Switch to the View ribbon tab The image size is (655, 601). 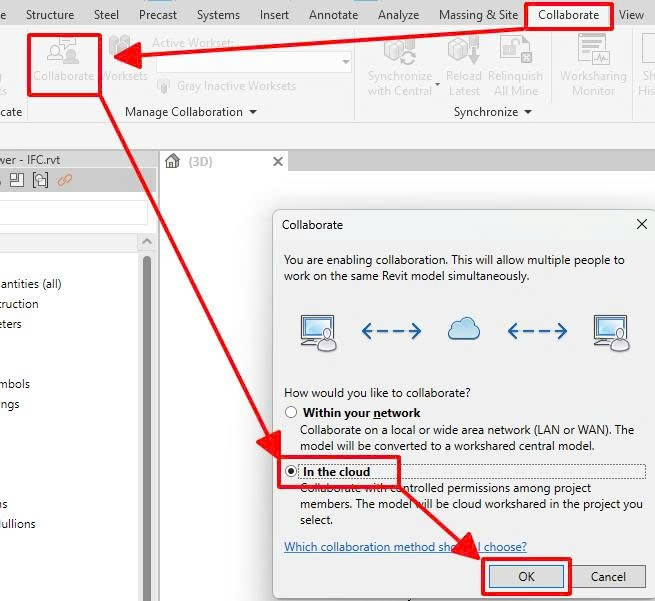click(x=631, y=15)
